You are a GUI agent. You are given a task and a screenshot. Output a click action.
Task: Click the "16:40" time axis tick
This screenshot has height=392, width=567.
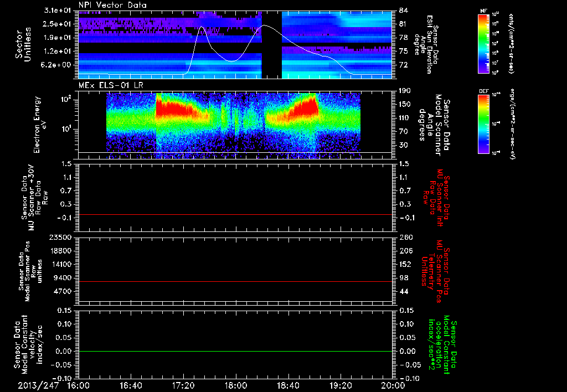click(131, 385)
